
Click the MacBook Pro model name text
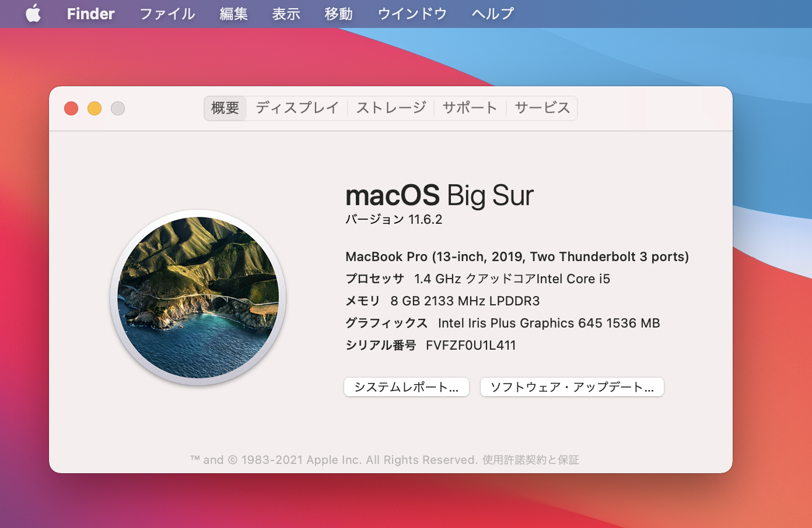pyautogui.click(x=517, y=256)
